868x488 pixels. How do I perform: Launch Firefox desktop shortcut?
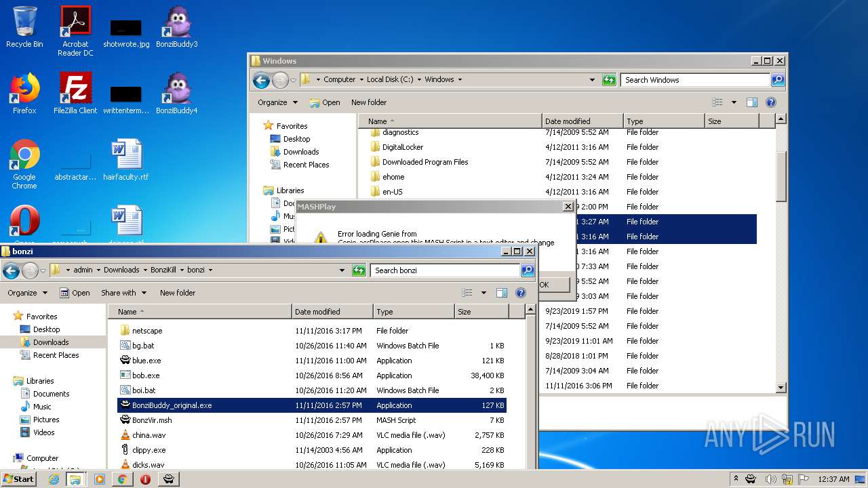[24, 94]
